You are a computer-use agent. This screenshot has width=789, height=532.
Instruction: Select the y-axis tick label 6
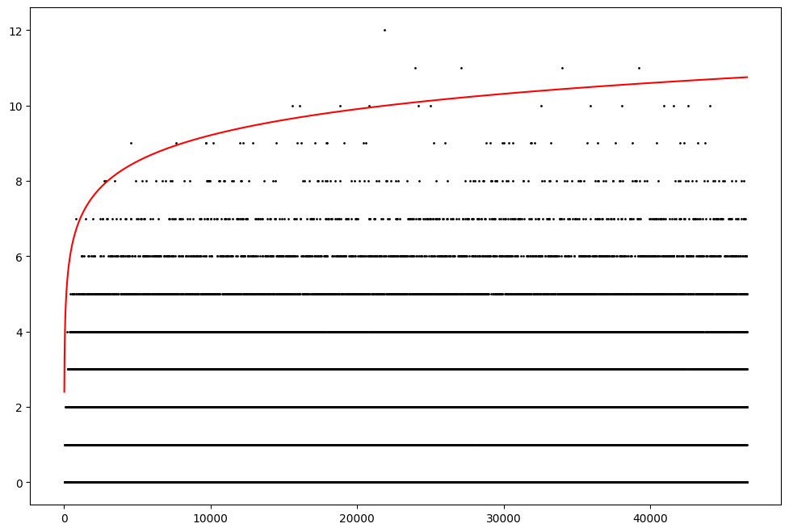coord(19,257)
